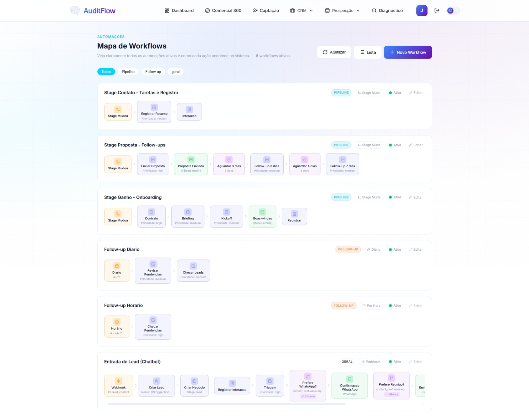The height and width of the screenshot is (420, 529).
Task: Click the FOLLOW-UP badge on Follow-up Diario
Action: click(x=348, y=249)
